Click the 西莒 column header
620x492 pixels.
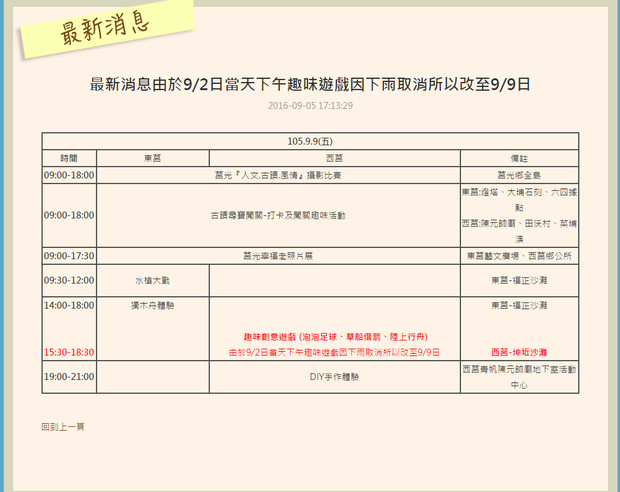[334, 158]
